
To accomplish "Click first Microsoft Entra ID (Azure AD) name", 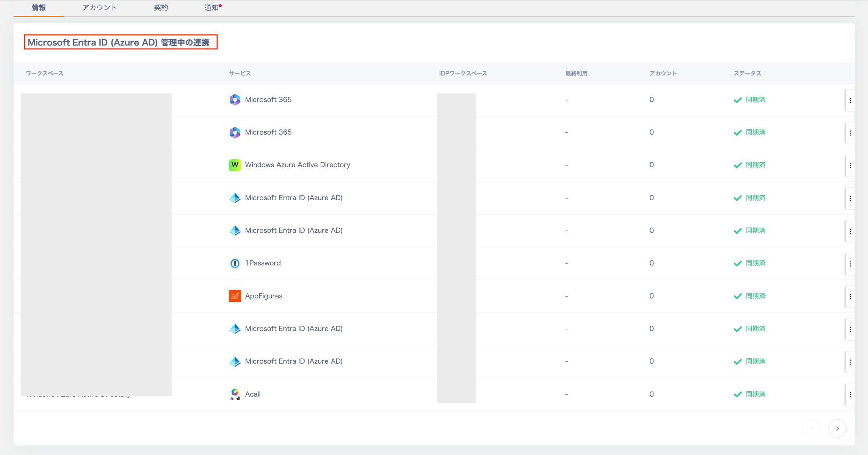I will pyautogui.click(x=294, y=198).
